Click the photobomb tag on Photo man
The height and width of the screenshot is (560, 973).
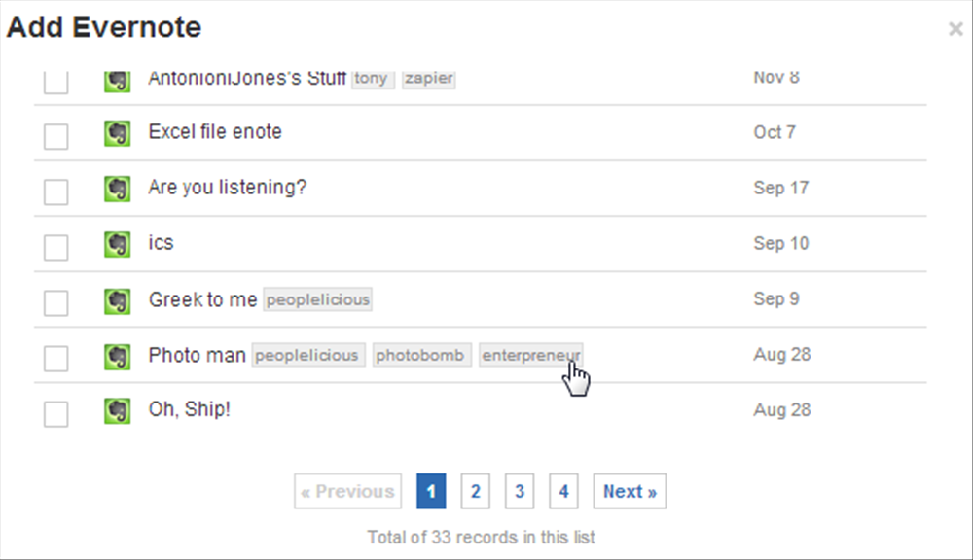422,356
